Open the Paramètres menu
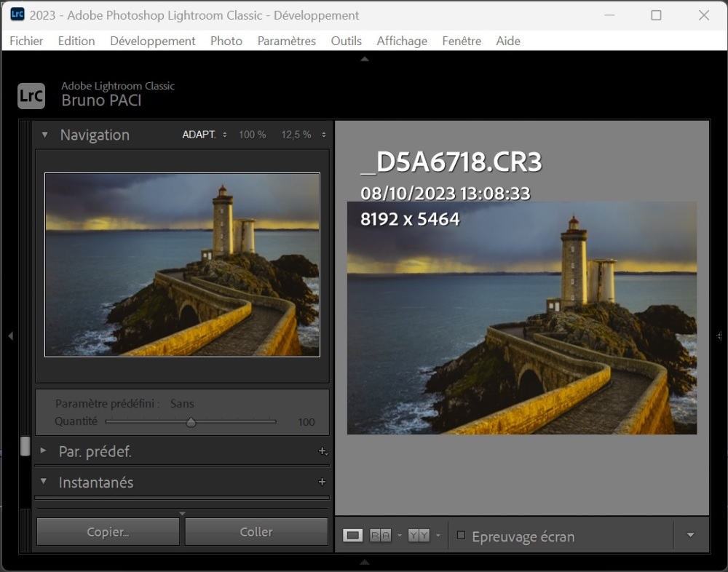728x572 pixels. pyautogui.click(x=286, y=41)
